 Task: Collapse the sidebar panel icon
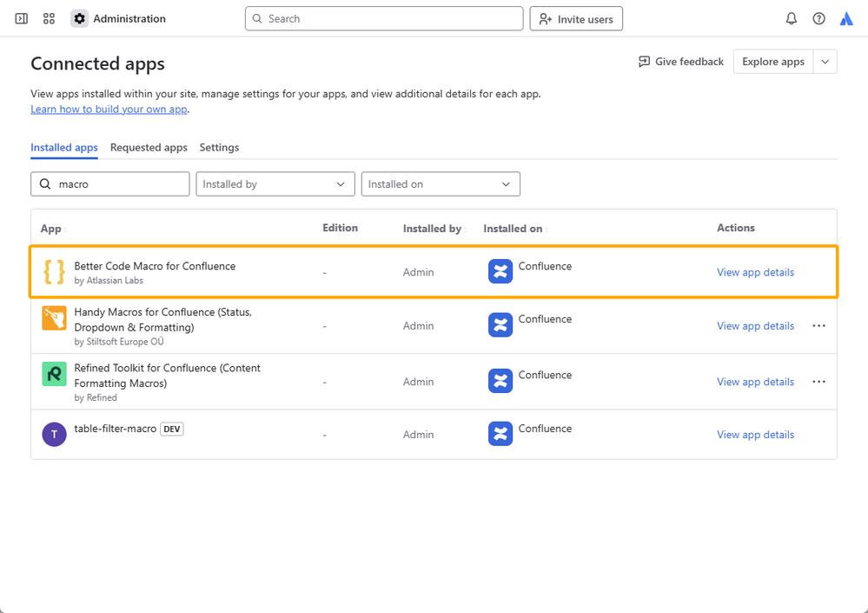(22, 18)
